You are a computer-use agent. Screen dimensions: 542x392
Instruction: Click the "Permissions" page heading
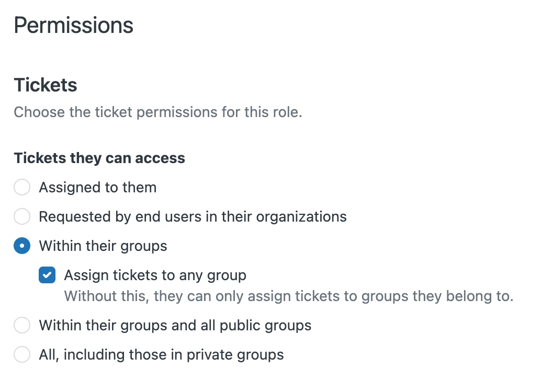coord(73,25)
